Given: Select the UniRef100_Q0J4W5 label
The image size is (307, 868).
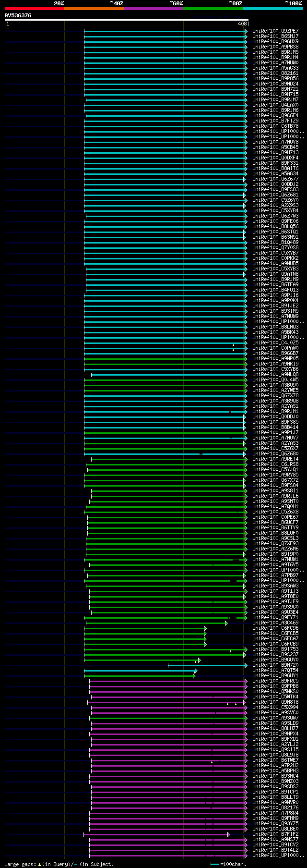Looking at the screenshot, I should (x=275, y=379).
